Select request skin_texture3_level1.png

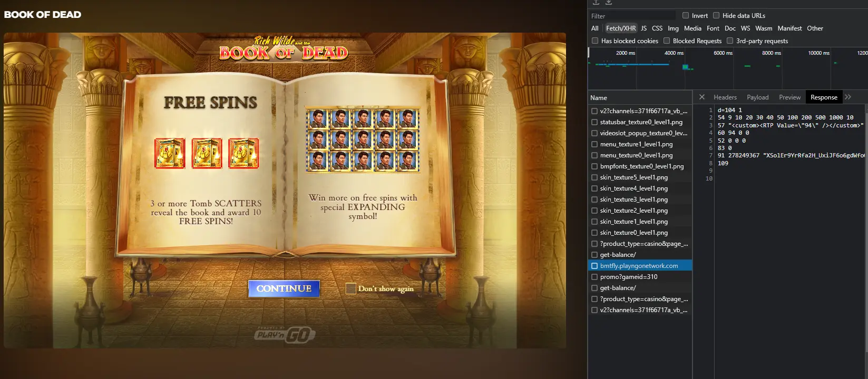coord(640,200)
